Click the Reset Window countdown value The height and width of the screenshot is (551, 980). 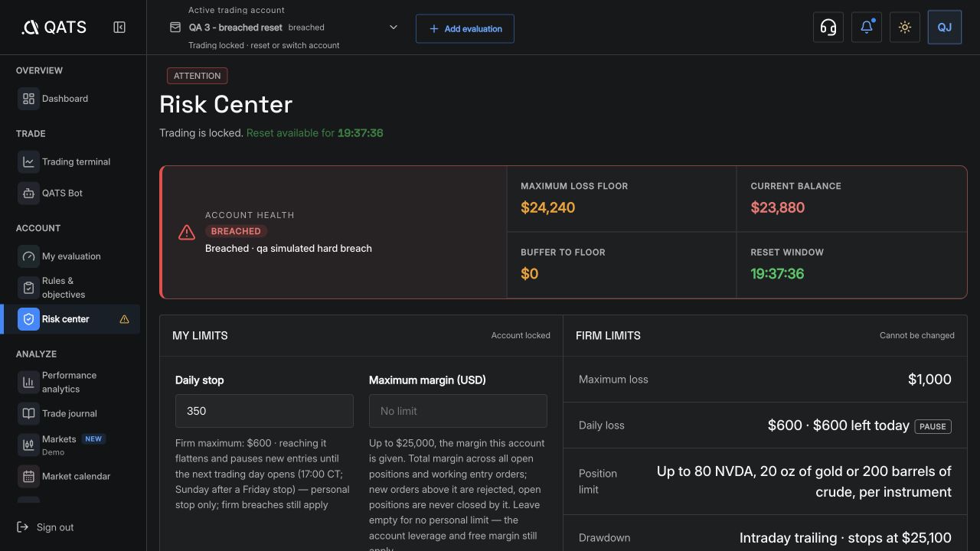[x=777, y=273]
